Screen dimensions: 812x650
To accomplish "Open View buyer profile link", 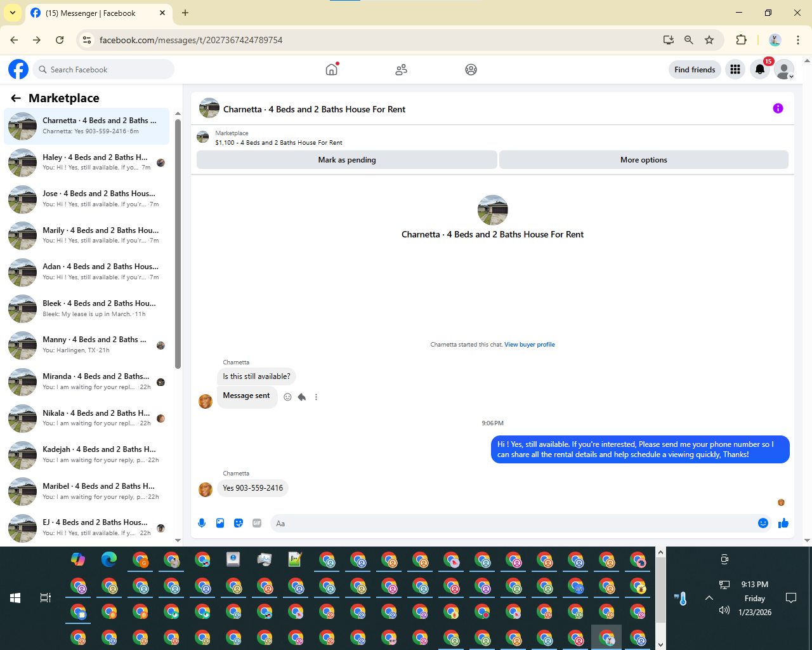I will tap(530, 345).
